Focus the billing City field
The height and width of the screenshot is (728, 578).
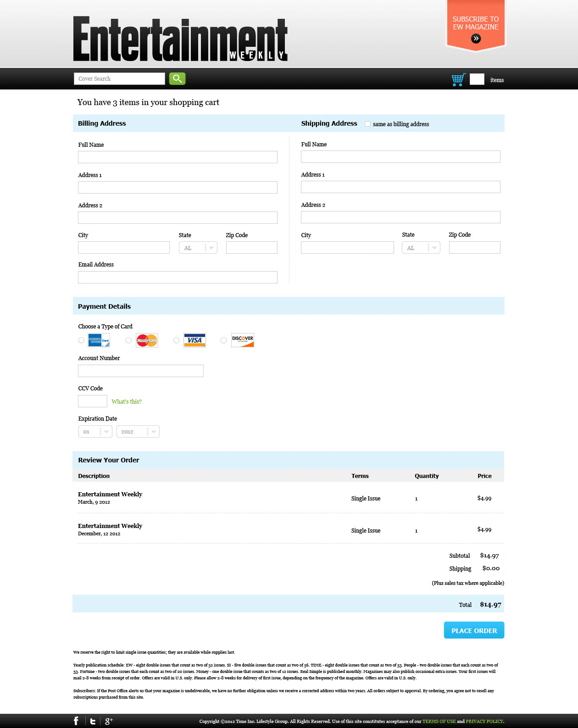point(124,248)
